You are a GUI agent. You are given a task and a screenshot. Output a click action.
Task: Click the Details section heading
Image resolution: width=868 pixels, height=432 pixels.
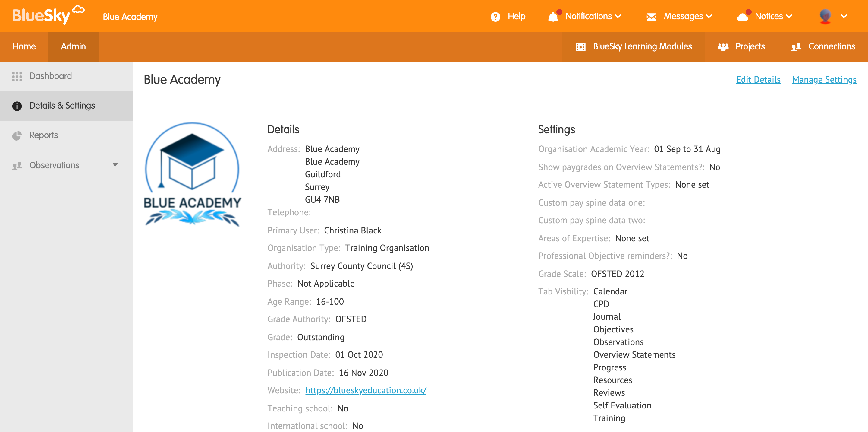pos(283,129)
